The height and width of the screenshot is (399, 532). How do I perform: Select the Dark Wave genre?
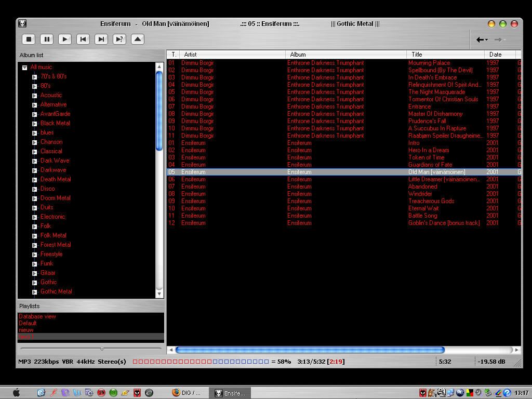55,161
